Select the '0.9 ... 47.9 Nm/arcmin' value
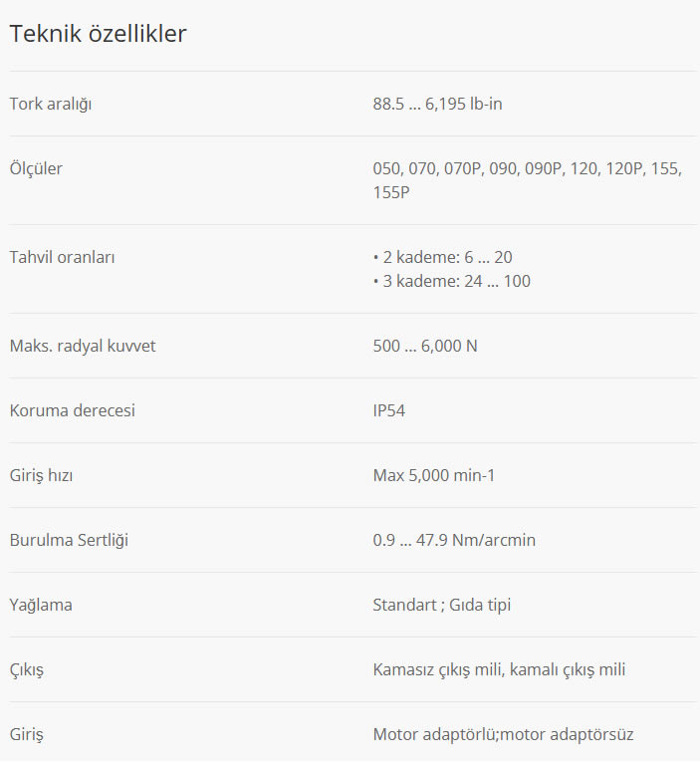 click(x=454, y=540)
